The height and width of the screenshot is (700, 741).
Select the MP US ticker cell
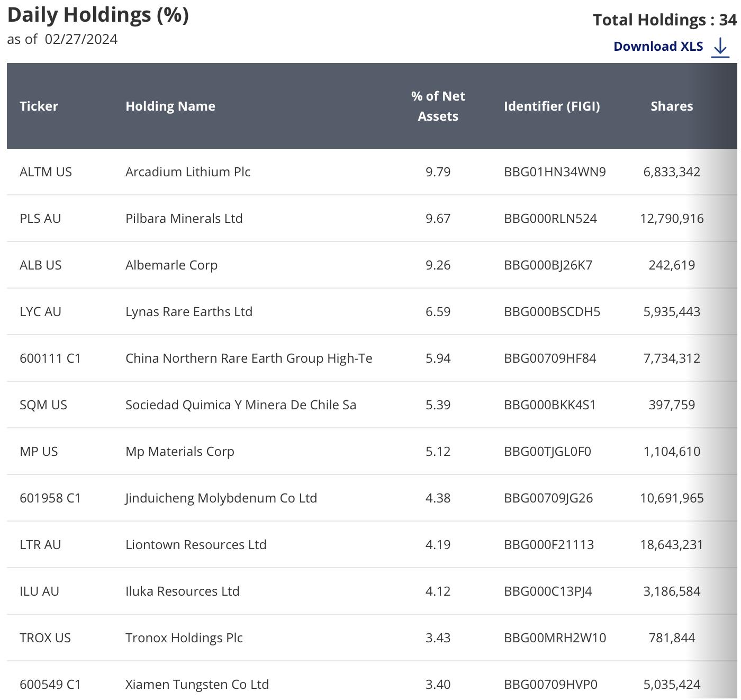[39, 451]
